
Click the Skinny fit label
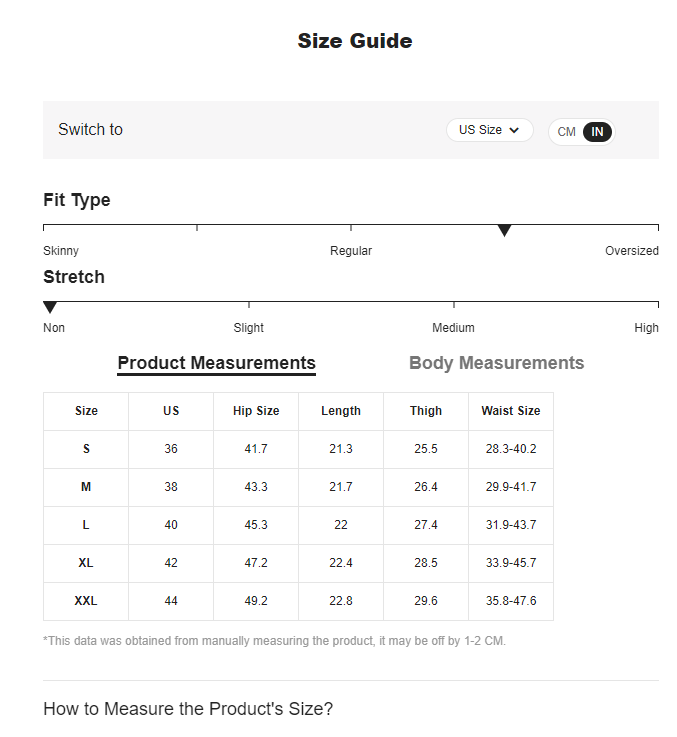[x=61, y=251]
